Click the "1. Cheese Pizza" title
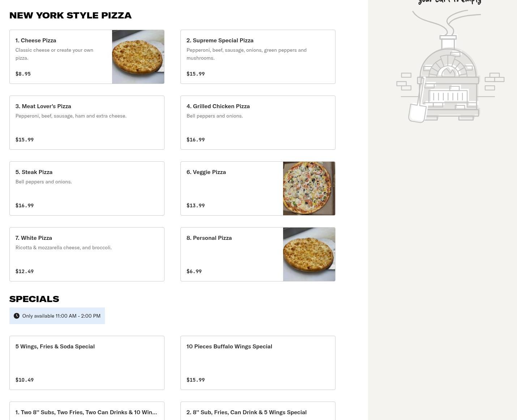Viewport: 517px width, 420px height. pyautogui.click(x=36, y=40)
